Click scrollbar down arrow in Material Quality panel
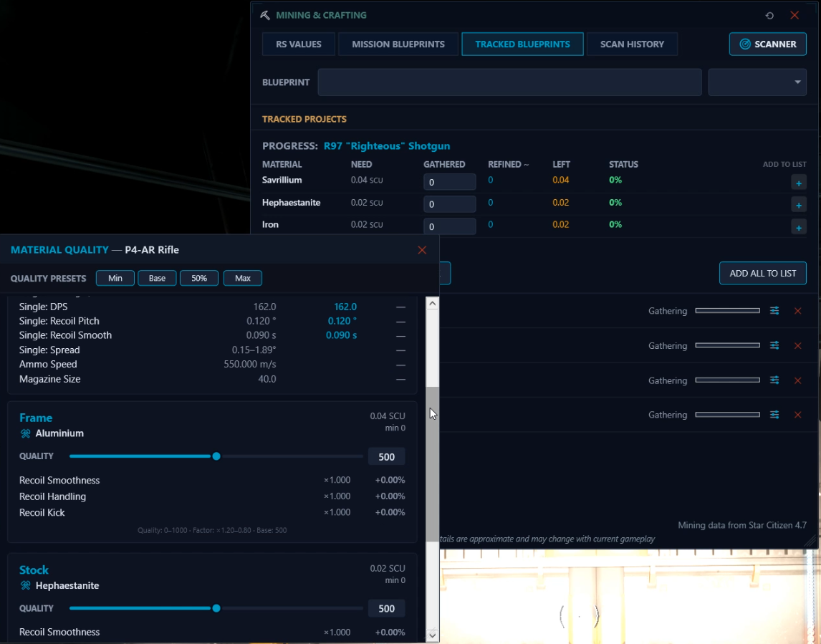This screenshot has width=821, height=644. coord(432,635)
